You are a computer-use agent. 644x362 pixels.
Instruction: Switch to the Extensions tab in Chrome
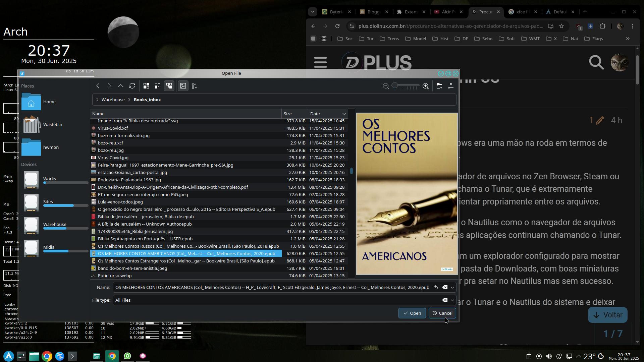411,12
